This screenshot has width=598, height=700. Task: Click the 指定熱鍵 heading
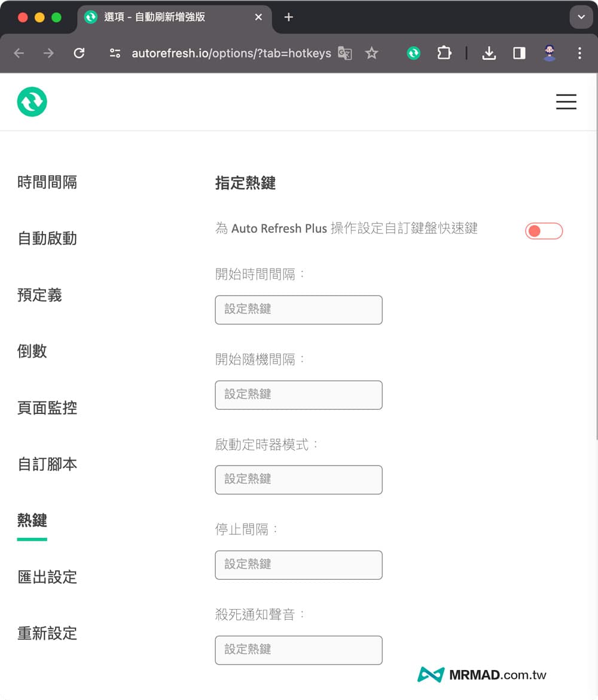click(245, 183)
